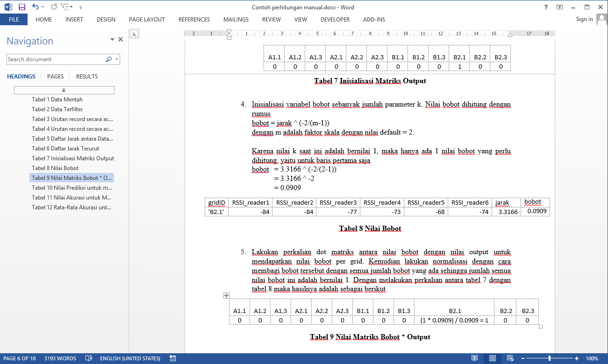This screenshot has height=364, width=608.
Task: Open Ribbon Display Options
Action: pyautogui.click(x=559, y=7)
